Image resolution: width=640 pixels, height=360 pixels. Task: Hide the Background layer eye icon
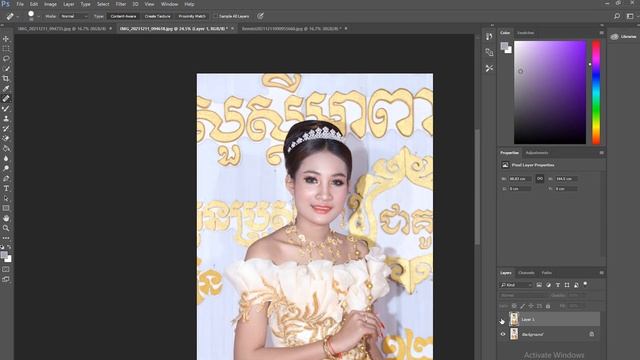(x=502, y=334)
